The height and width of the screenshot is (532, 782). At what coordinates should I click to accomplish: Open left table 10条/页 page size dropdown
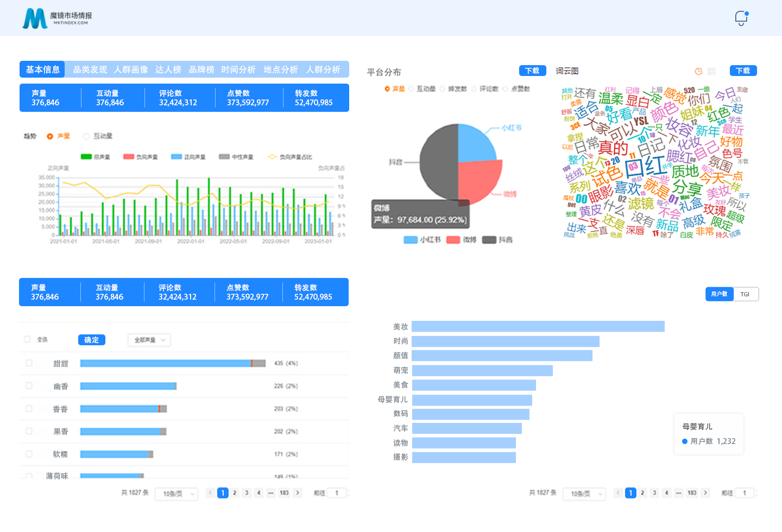176,493
